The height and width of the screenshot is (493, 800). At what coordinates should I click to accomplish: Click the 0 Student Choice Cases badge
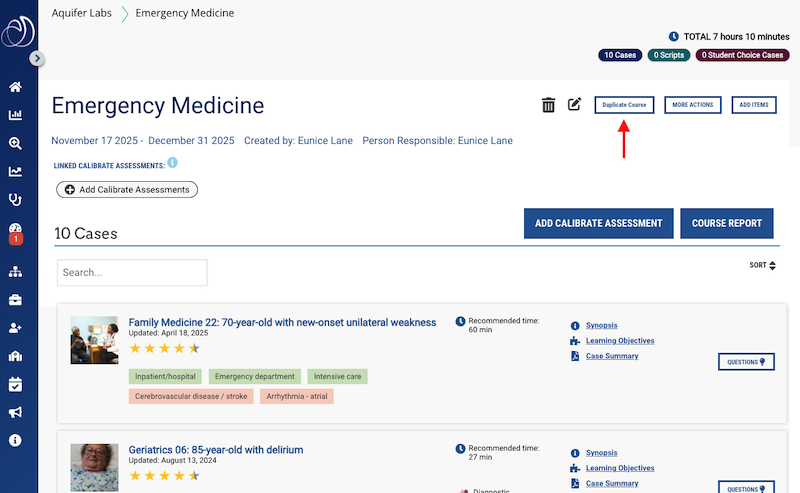(742, 55)
